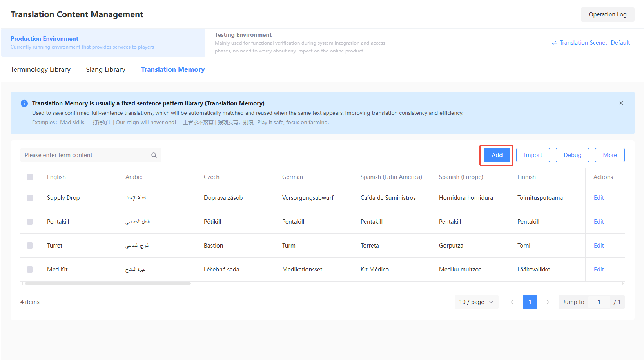Screen dimensions: 644x360
Task: Select the Production Environment tab
Action: point(103,43)
